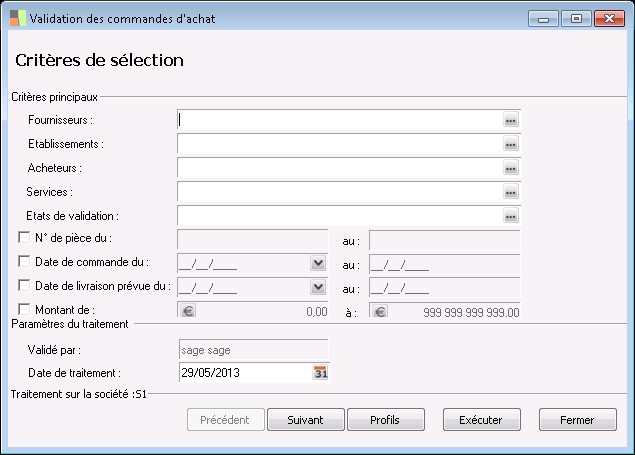635x455 pixels.
Task: Expand the Date de livraison prévue dropdown arrow
Action: [318, 287]
